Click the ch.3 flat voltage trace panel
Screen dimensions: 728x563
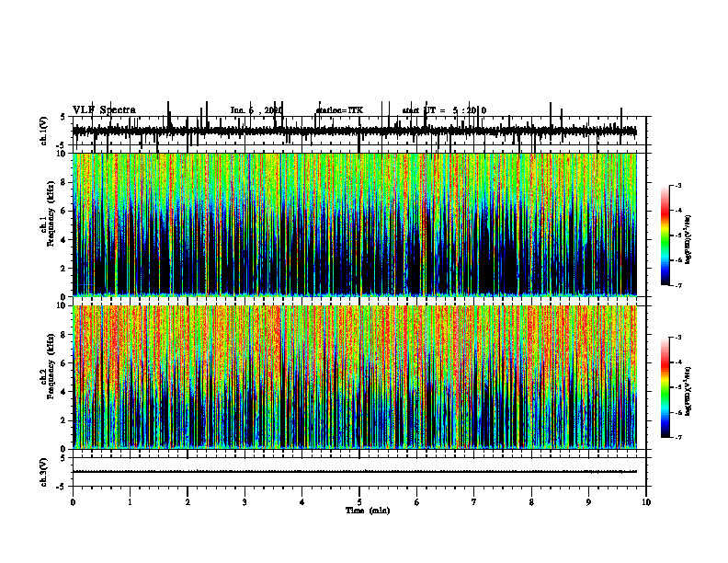tap(359, 472)
